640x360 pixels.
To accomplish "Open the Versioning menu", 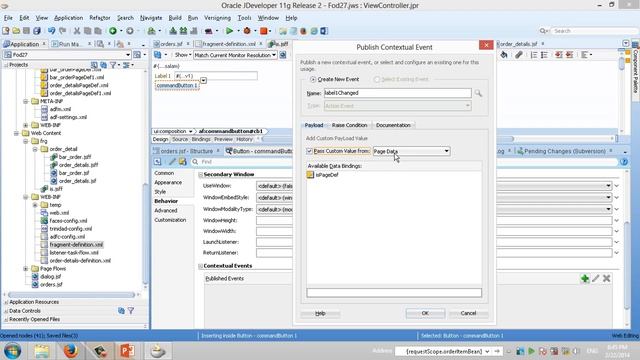I will (217, 18).
